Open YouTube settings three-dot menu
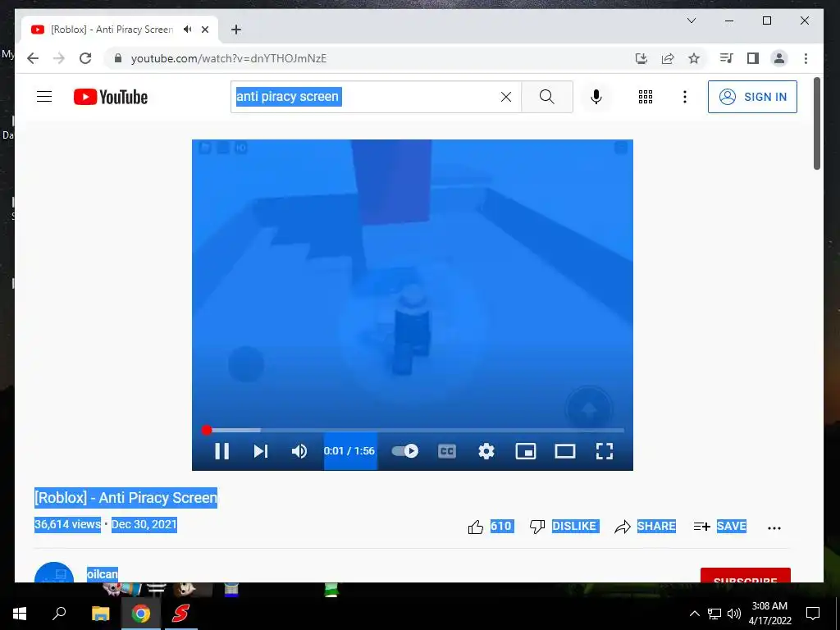840x630 pixels. coord(685,97)
